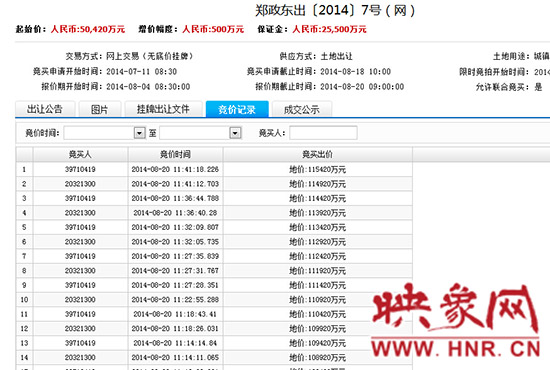Click bid time 2014-08-20 11:18:43.41
550x370 pixels.
(175, 314)
